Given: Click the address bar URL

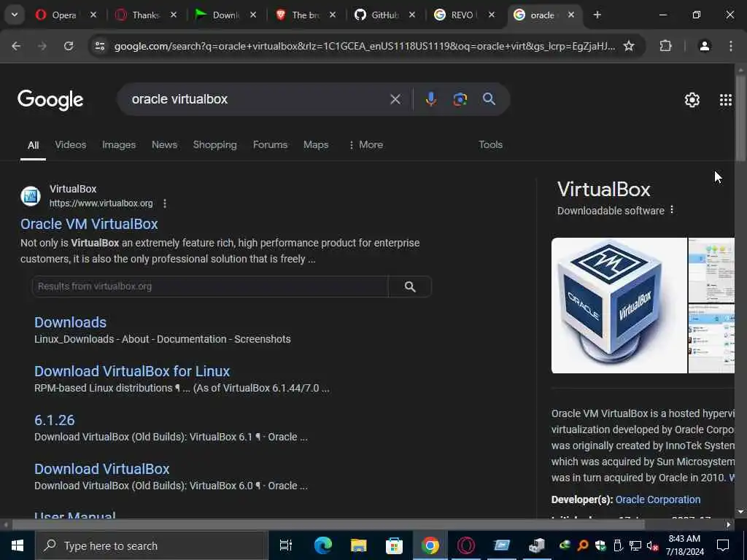Looking at the screenshot, I should [x=365, y=46].
